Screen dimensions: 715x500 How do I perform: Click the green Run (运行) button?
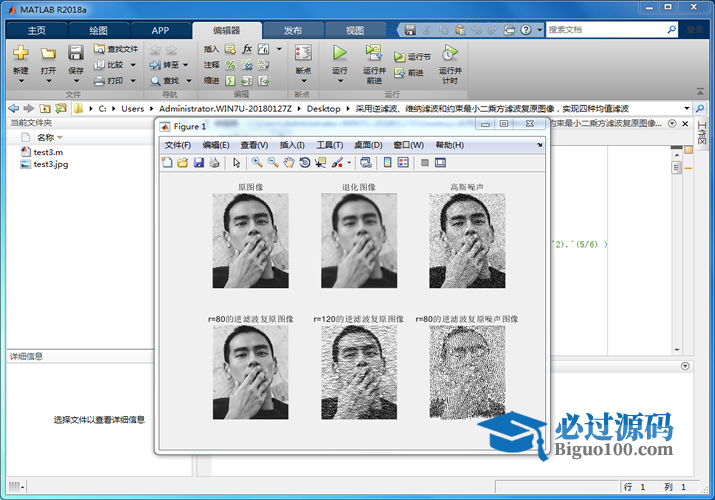click(339, 53)
